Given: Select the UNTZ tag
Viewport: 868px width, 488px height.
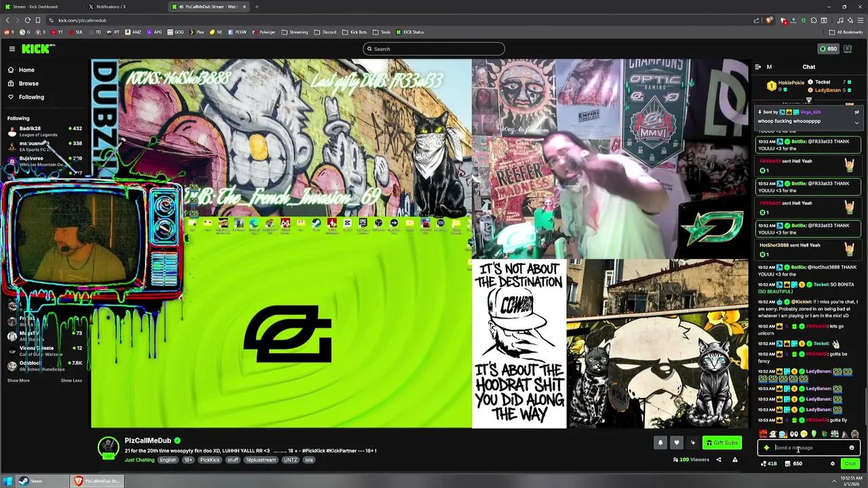Looking at the screenshot, I should click(290, 460).
